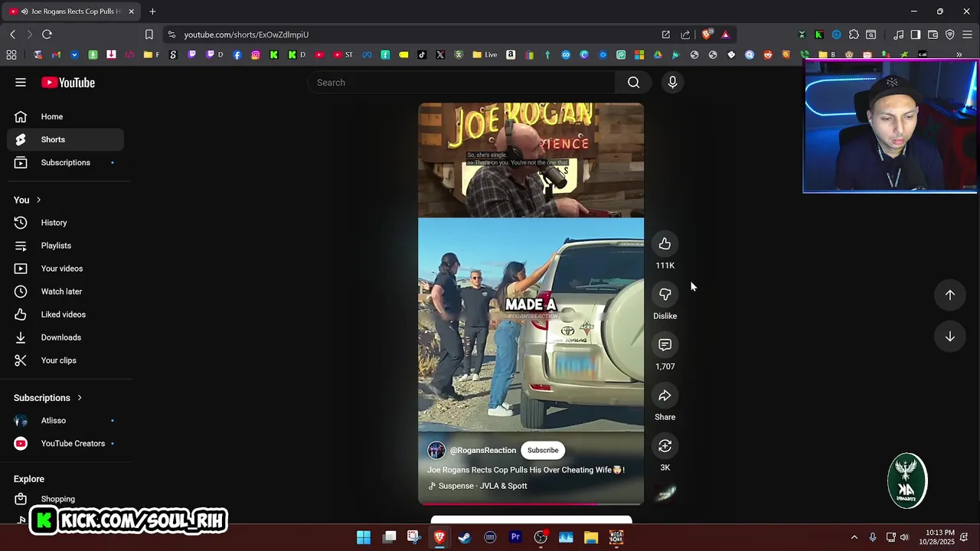Open the Windows Start menu
Image resolution: width=980 pixels, height=551 pixels.
364,537
